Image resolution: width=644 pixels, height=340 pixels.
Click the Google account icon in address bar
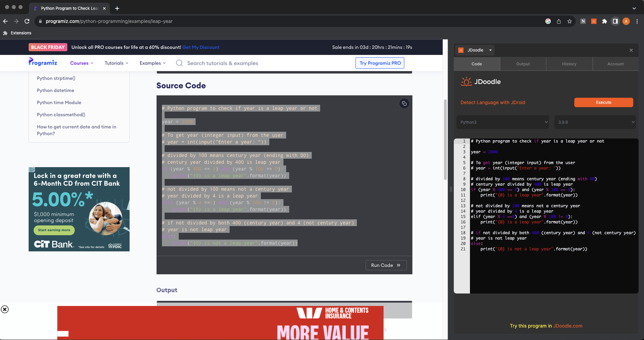coord(548,21)
